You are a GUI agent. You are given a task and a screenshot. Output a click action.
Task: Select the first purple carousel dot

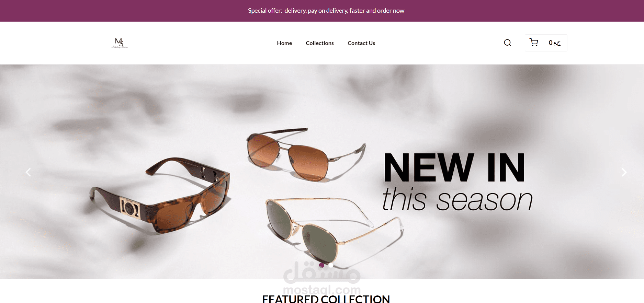point(321,265)
